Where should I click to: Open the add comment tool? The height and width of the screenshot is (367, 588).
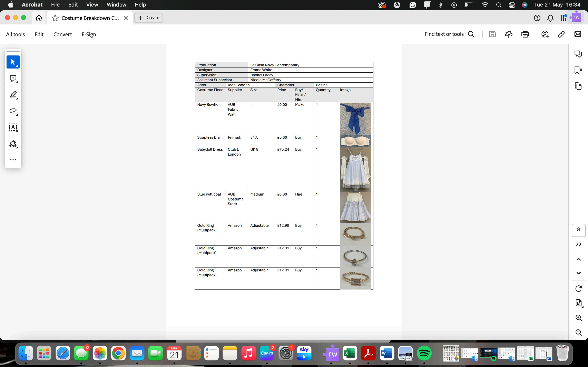coord(13,78)
